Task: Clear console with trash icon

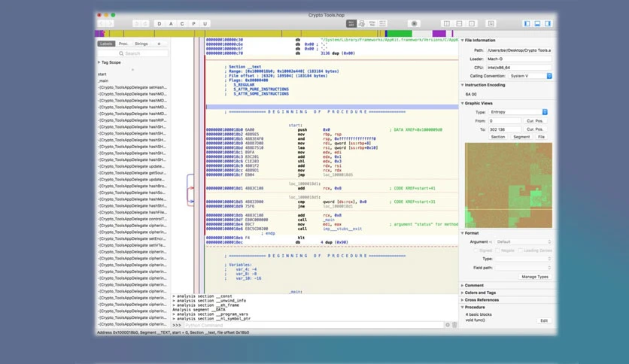Action: click(x=454, y=325)
